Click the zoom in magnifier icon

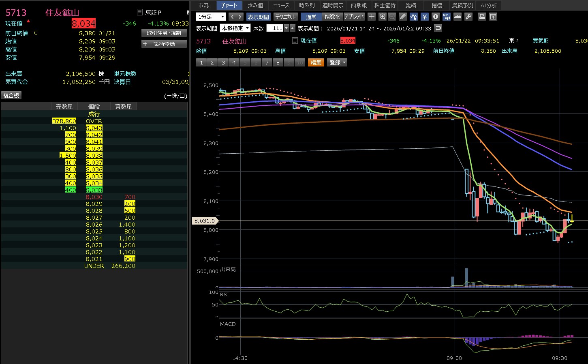point(382,17)
